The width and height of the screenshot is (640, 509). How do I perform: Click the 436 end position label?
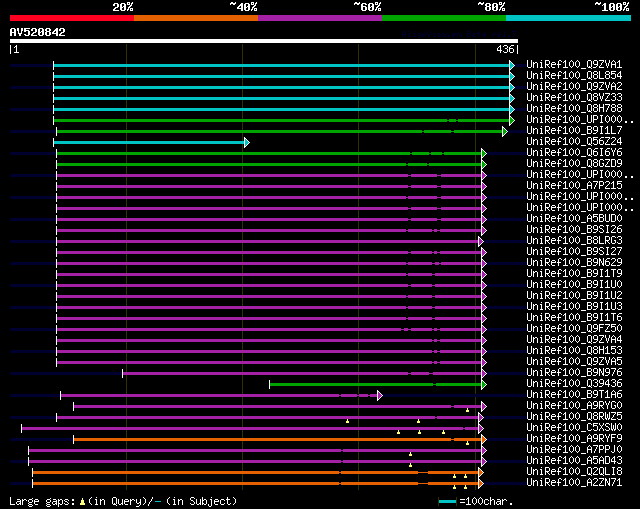pyautogui.click(x=505, y=49)
